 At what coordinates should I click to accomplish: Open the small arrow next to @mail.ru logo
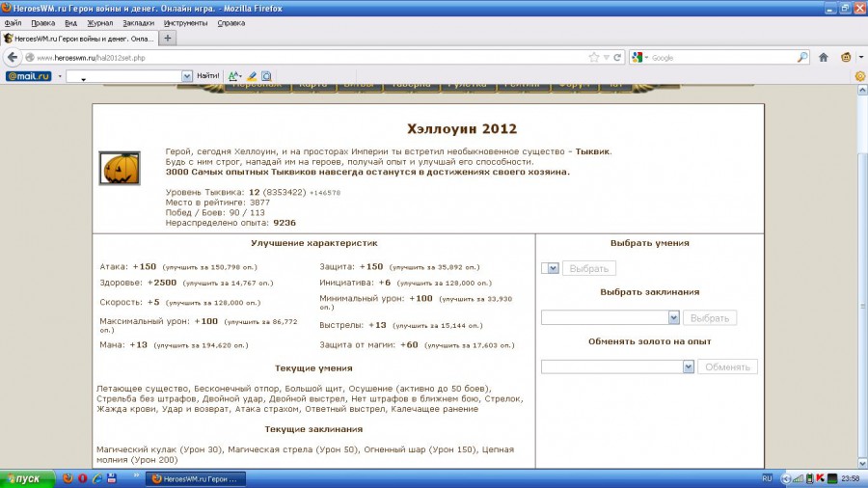[60, 76]
